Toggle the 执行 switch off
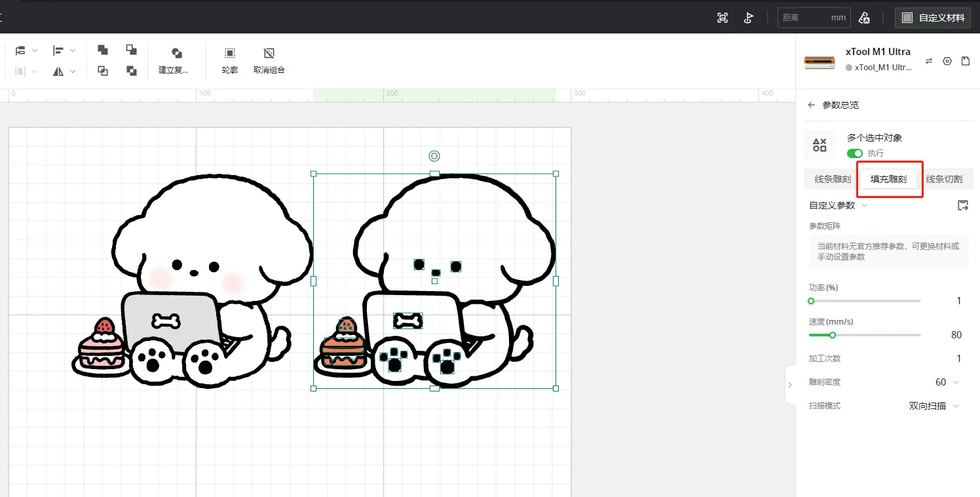 855,153
